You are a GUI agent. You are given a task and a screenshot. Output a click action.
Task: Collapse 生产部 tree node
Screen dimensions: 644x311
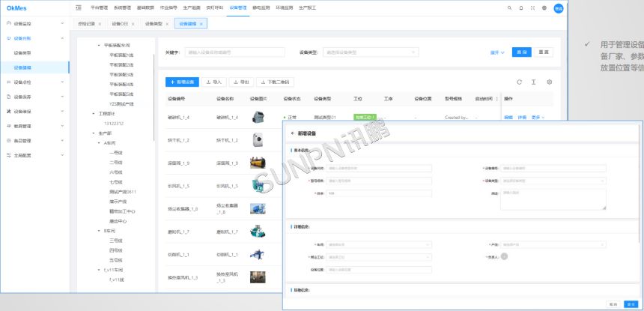pos(94,133)
